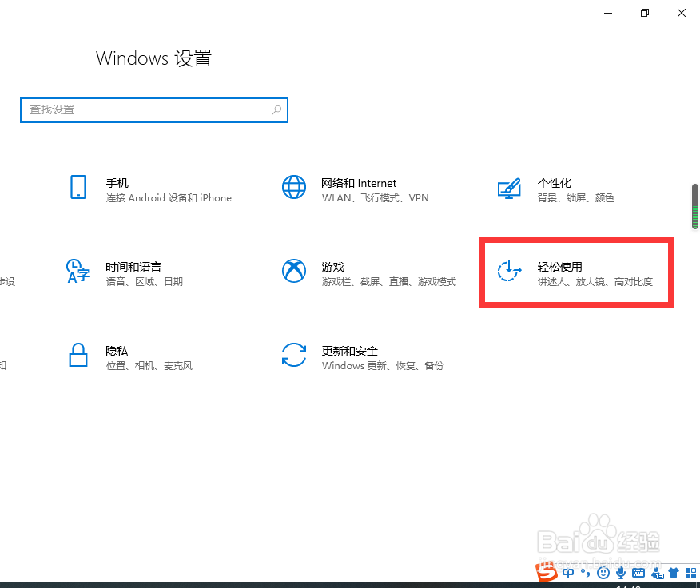
Task: Click Sogou voice input microphone icon
Action: point(621,573)
